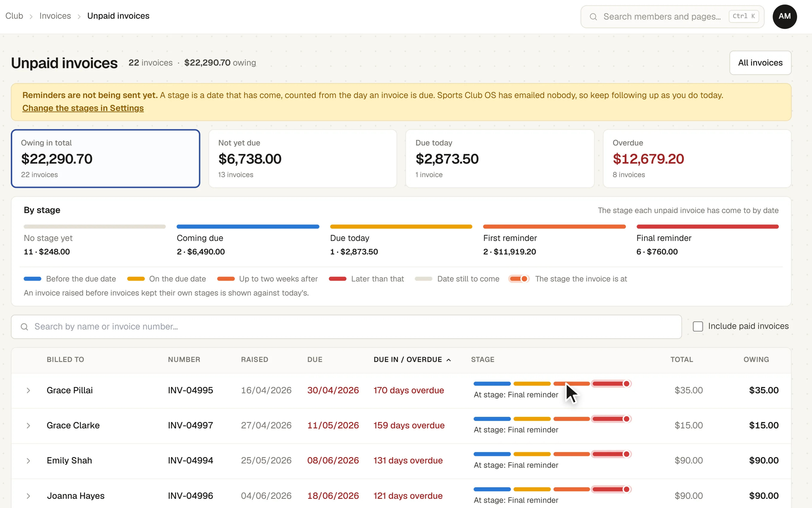This screenshot has width=812, height=508.
Task: Focus the Search by name or invoice number field
Action: point(346,327)
